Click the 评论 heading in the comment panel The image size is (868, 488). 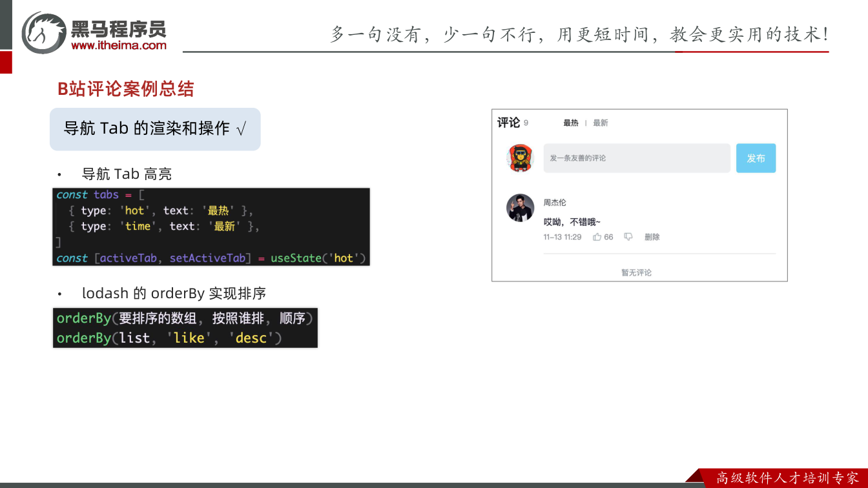(x=508, y=123)
